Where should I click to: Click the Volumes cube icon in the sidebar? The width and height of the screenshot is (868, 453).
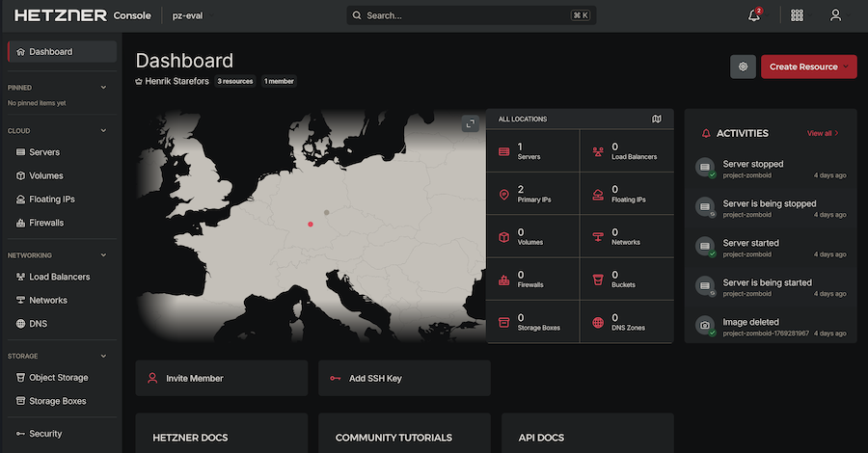(x=20, y=175)
